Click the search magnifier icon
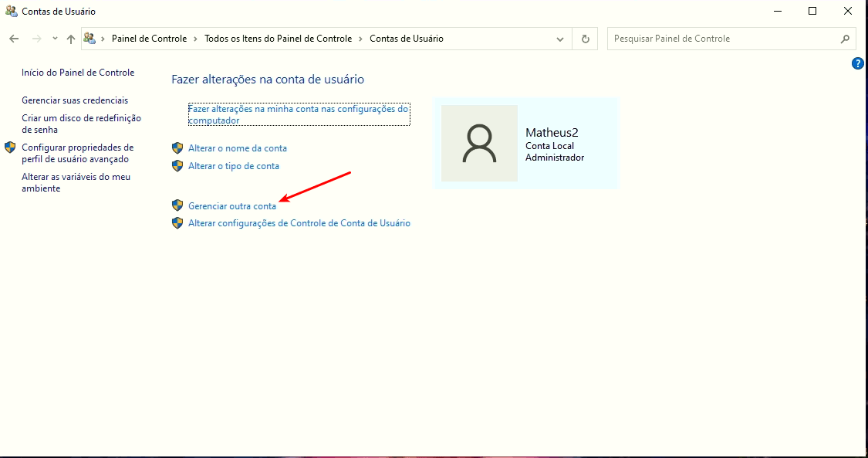 (845, 39)
